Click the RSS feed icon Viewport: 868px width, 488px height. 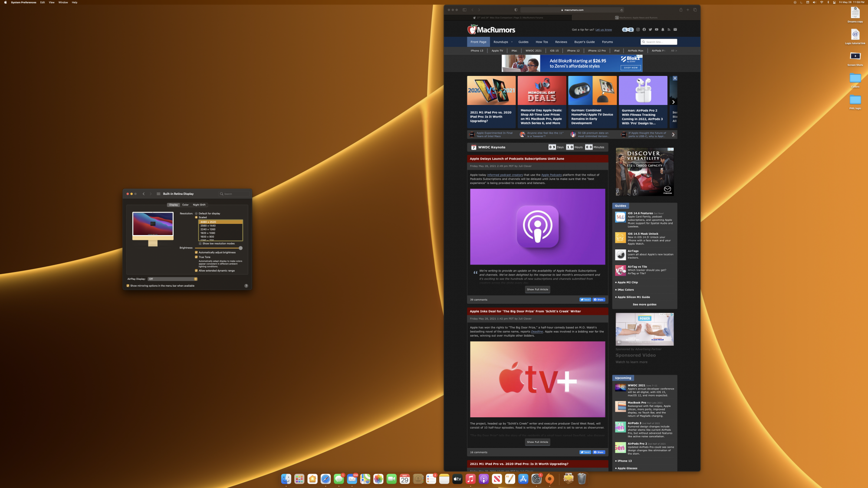coord(669,29)
